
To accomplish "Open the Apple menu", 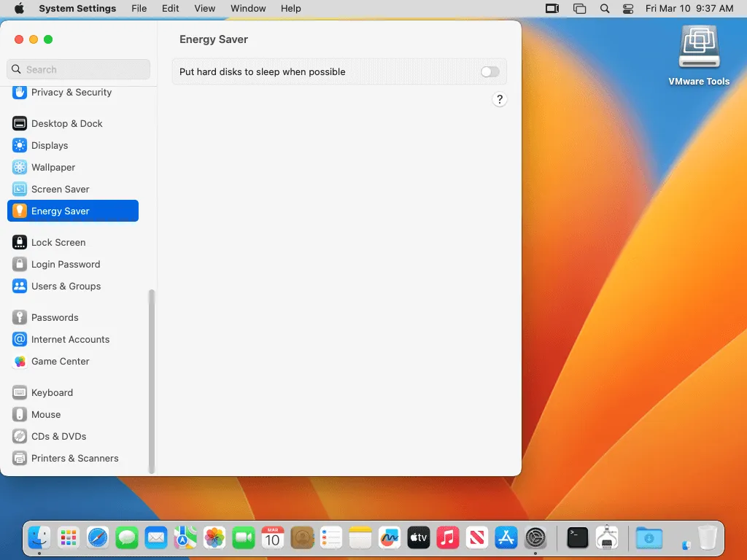I will [x=19, y=9].
